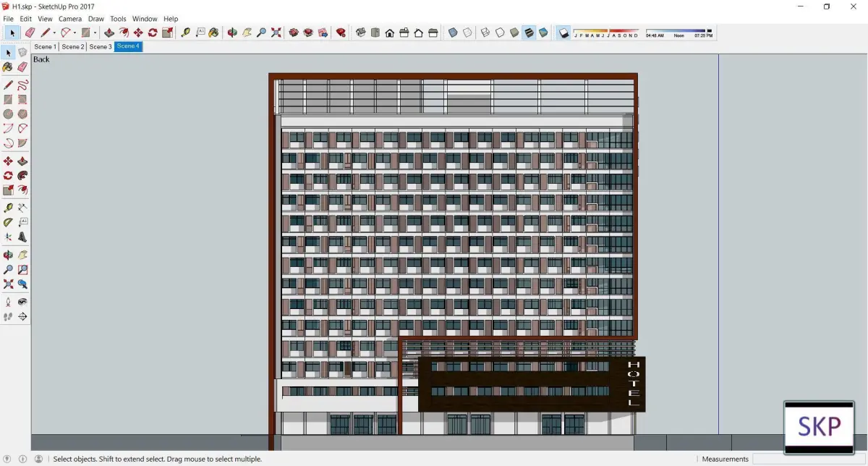Screen dimensions: 868x466
Task: Toggle X-Ray face style
Action: click(453, 33)
